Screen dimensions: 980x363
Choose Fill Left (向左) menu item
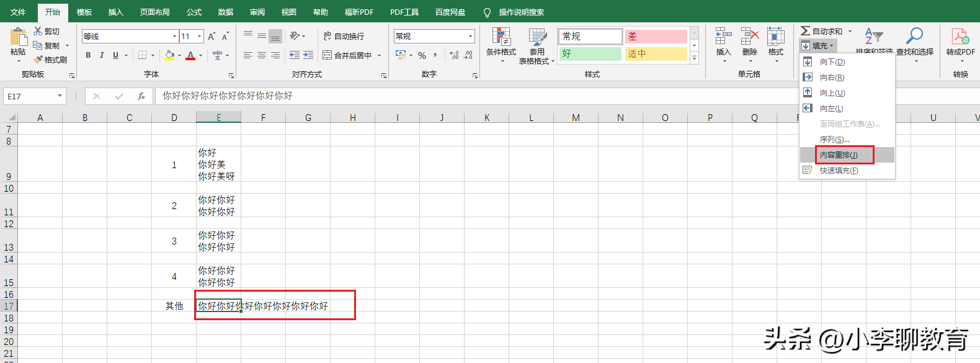click(x=847, y=109)
